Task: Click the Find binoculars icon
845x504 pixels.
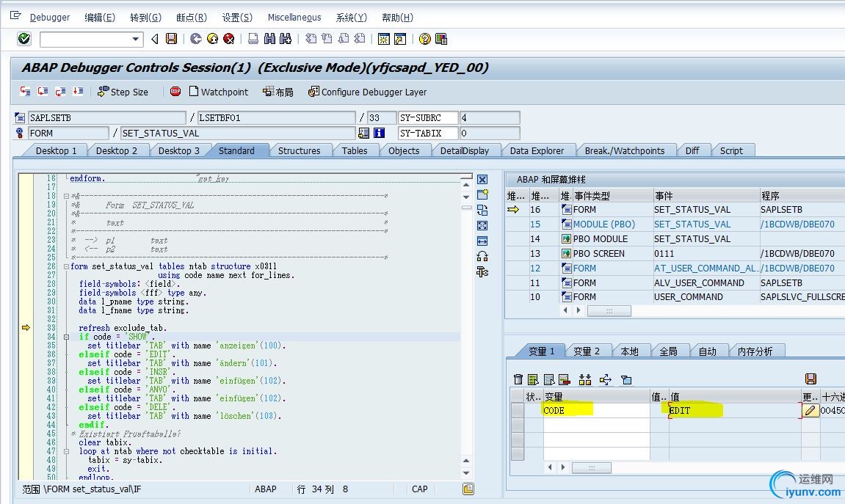Action: coord(269,39)
